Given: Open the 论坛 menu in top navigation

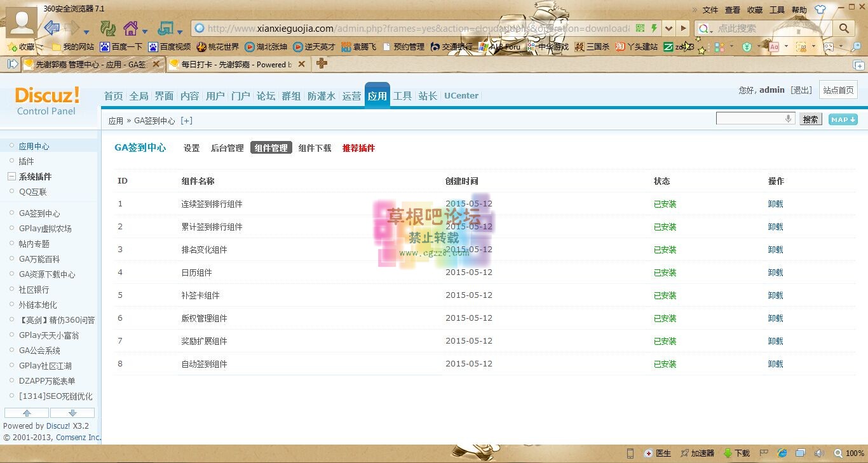Looking at the screenshot, I should coord(266,96).
